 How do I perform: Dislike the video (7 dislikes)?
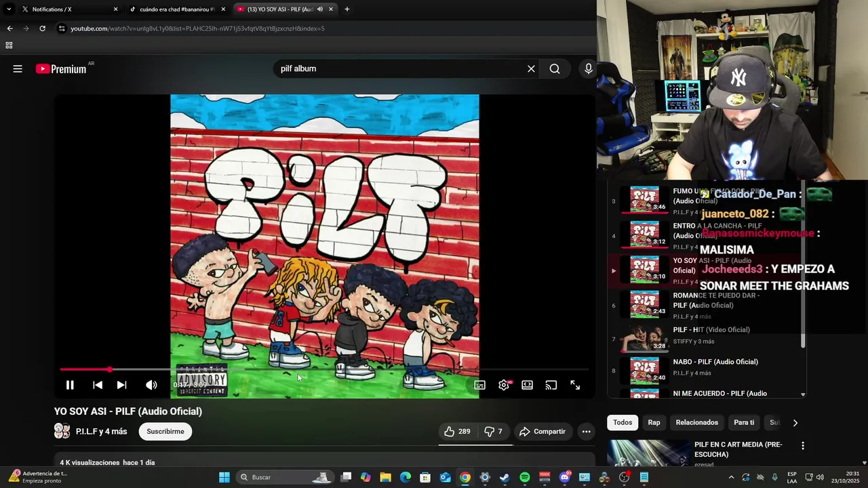494,431
